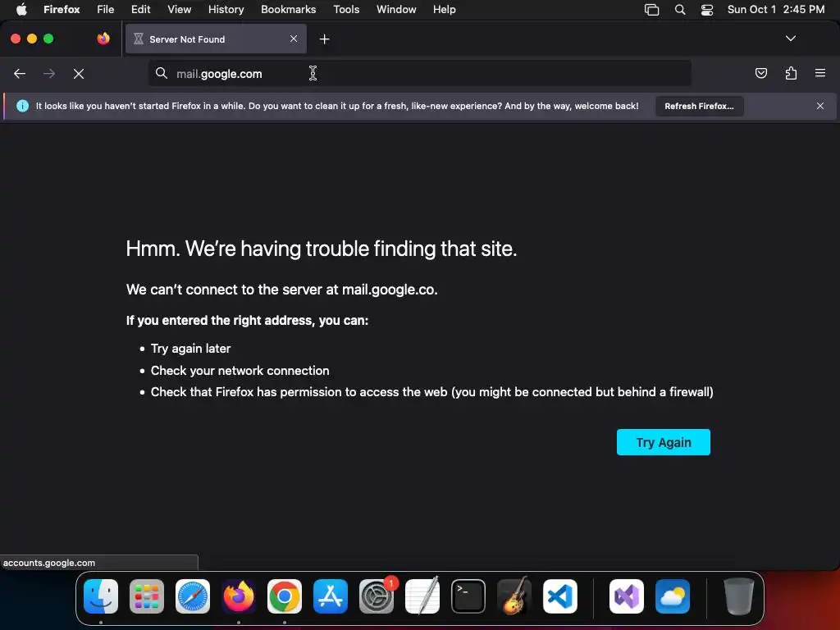This screenshot has width=840, height=630.
Task: Open the Help menu
Action: point(444,9)
